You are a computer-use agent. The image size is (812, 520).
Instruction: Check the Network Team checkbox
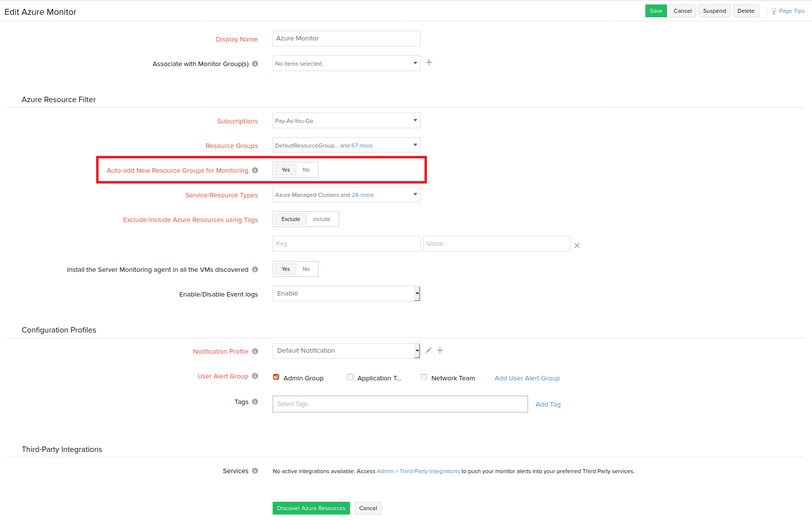424,377
